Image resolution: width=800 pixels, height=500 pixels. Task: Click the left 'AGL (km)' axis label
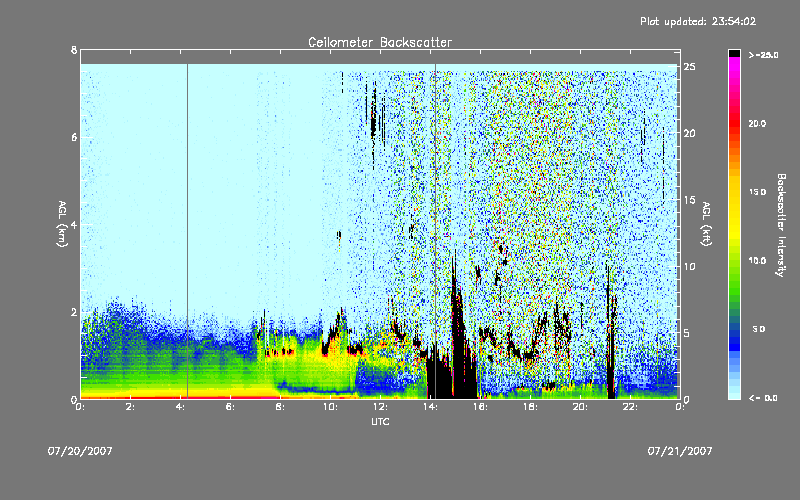point(62,224)
